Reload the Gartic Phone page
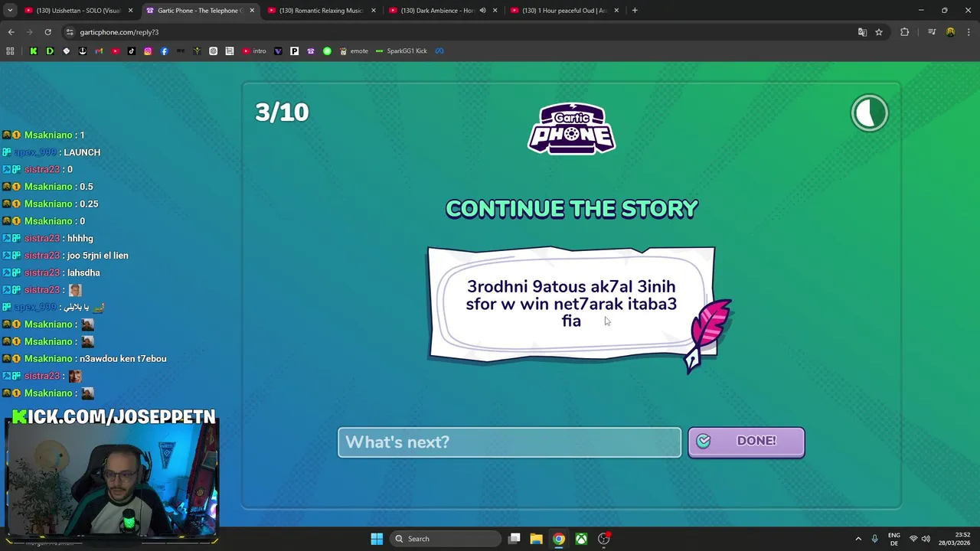The image size is (980, 551). [47, 32]
